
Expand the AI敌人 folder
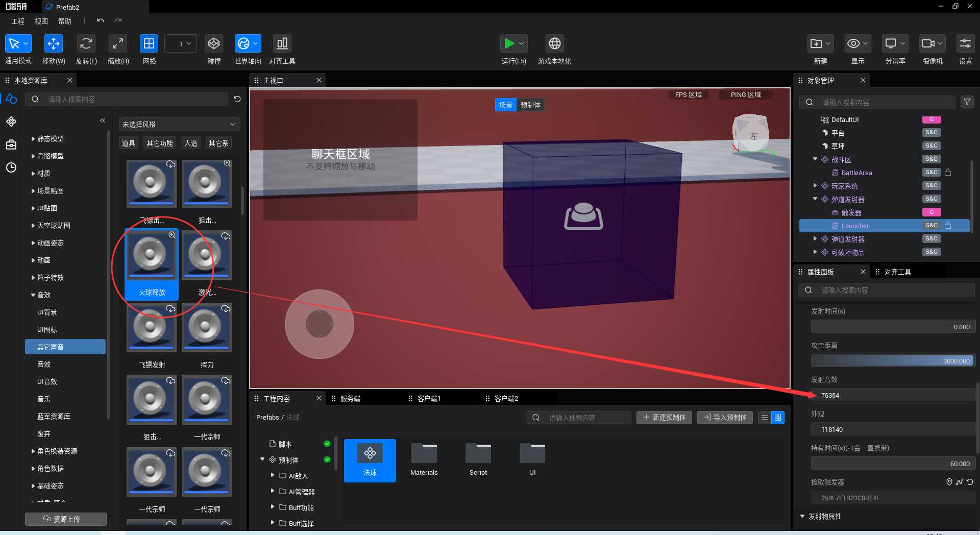tap(273, 475)
